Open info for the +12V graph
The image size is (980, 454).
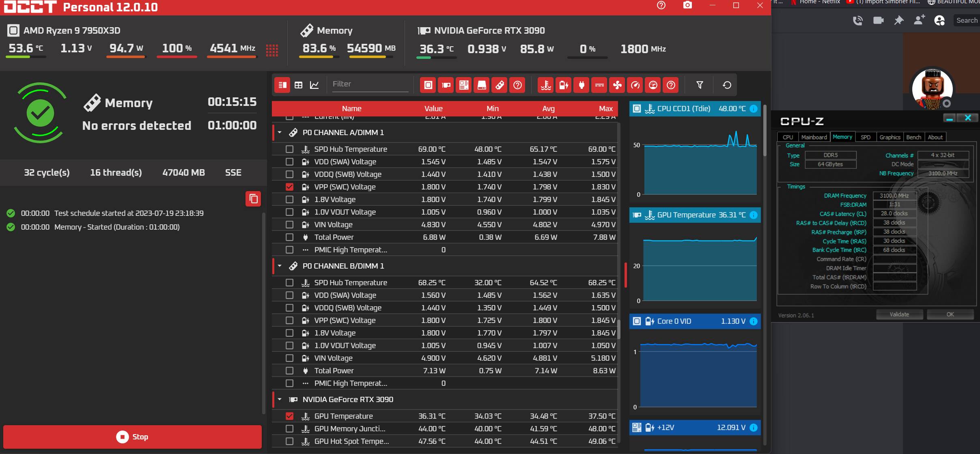[x=754, y=428]
